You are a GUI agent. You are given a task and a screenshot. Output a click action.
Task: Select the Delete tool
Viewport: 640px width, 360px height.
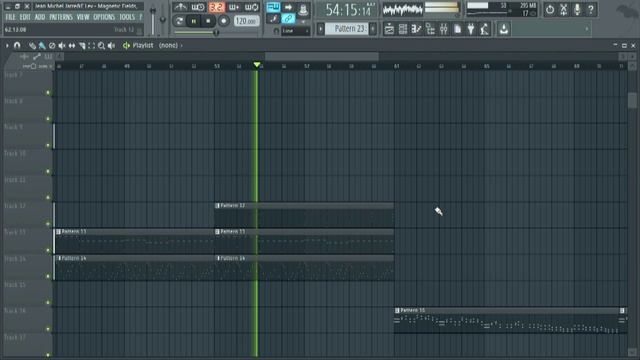click(52, 46)
